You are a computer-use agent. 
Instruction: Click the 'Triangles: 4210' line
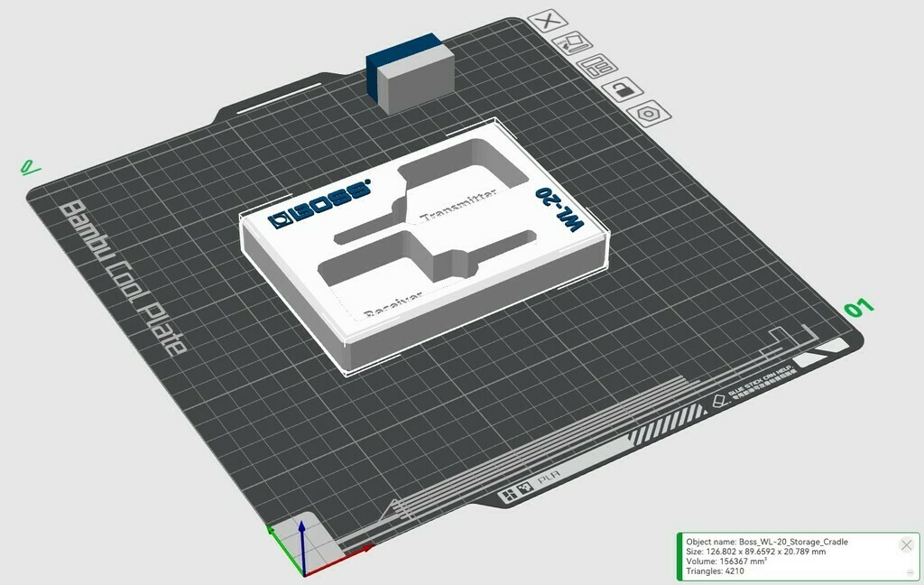(715, 571)
